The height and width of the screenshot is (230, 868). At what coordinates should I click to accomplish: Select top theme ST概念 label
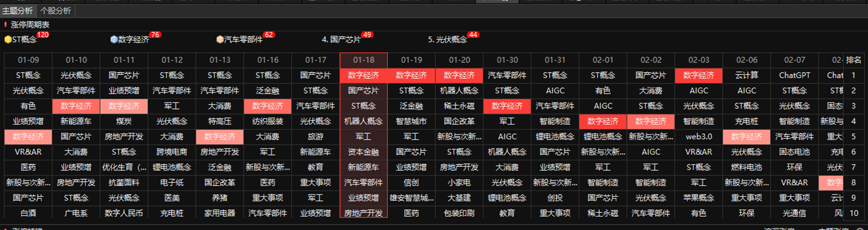click(x=24, y=39)
